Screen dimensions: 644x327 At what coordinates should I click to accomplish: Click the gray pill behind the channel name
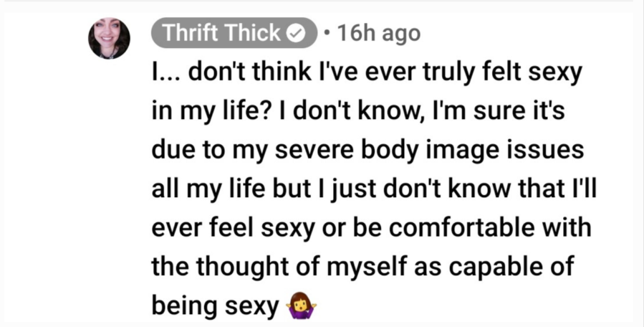[234, 33]
